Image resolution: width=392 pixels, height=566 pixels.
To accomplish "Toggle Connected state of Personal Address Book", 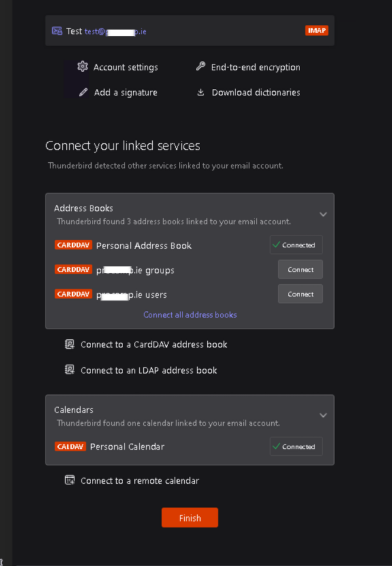I will point(296,245).
